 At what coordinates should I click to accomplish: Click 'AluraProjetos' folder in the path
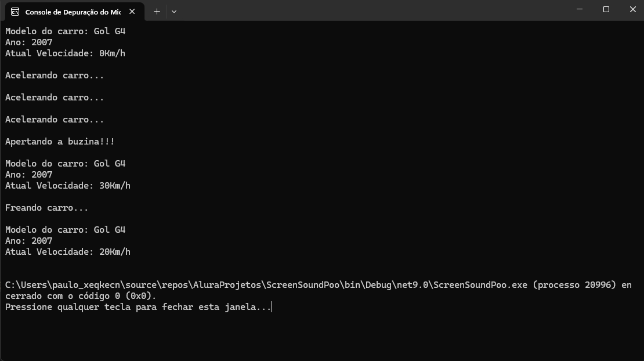(x=229, y=285)
